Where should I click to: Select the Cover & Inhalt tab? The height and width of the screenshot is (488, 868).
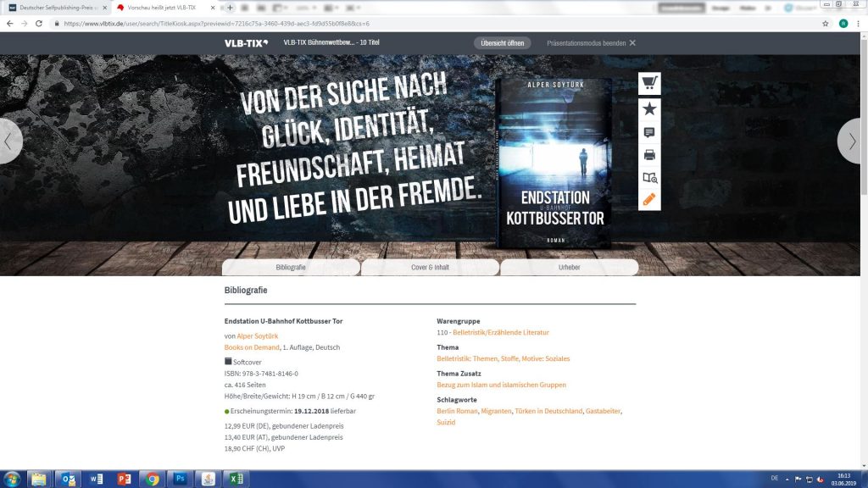point(430,267)
